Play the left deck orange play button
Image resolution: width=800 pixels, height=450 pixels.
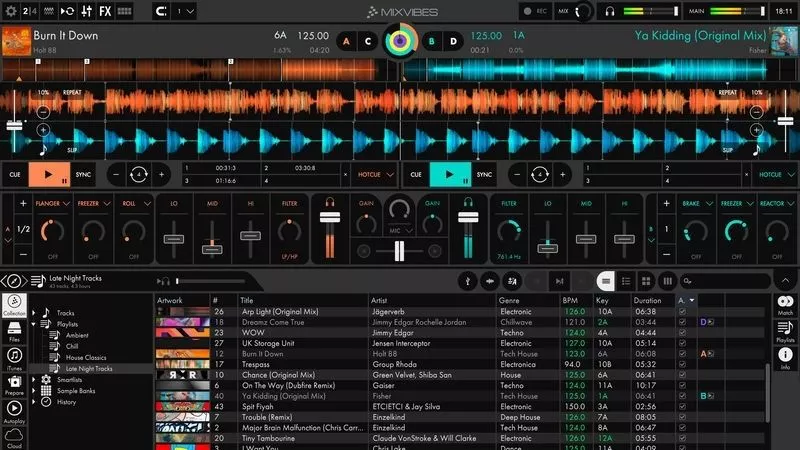(49, 174)
